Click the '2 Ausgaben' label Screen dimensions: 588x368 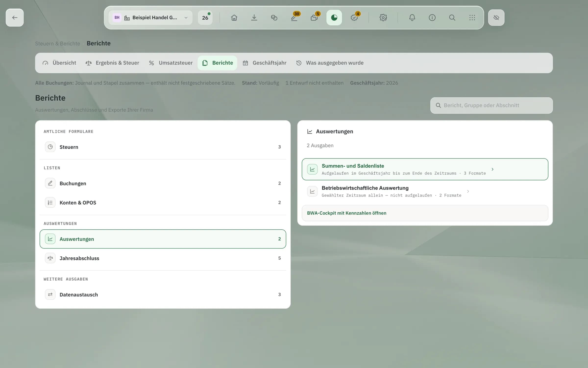[320, 145]
